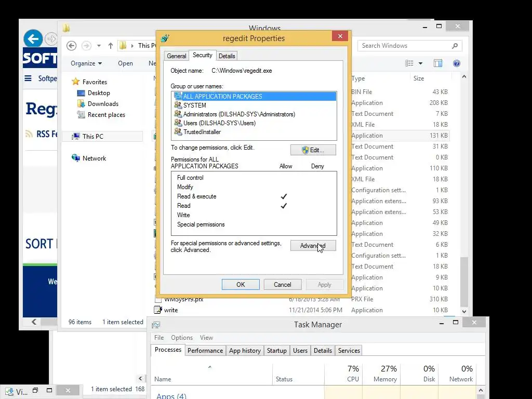The image size is (532, 399).
Task: Open Users tab in Task Manager
Action: tap(300, 351)
